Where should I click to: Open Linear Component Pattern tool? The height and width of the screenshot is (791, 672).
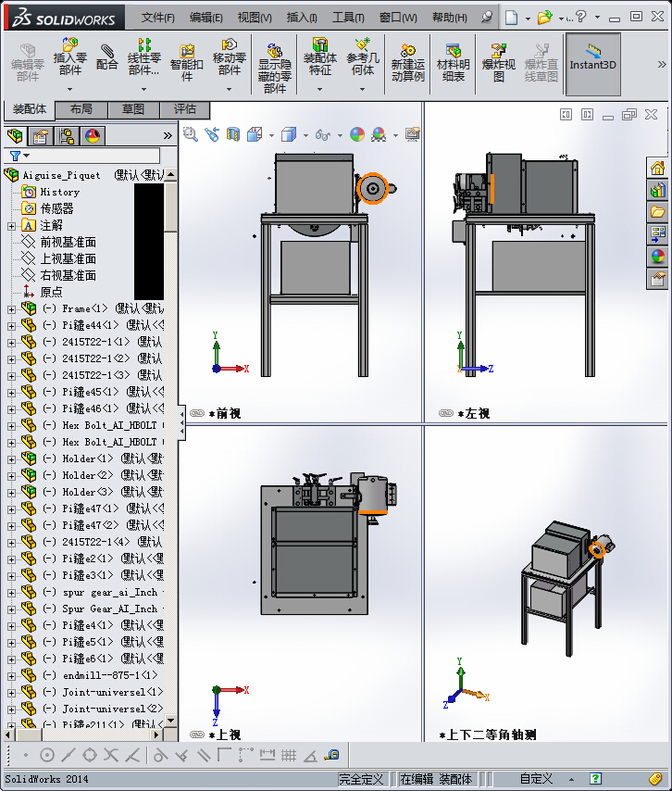point(143,56)
